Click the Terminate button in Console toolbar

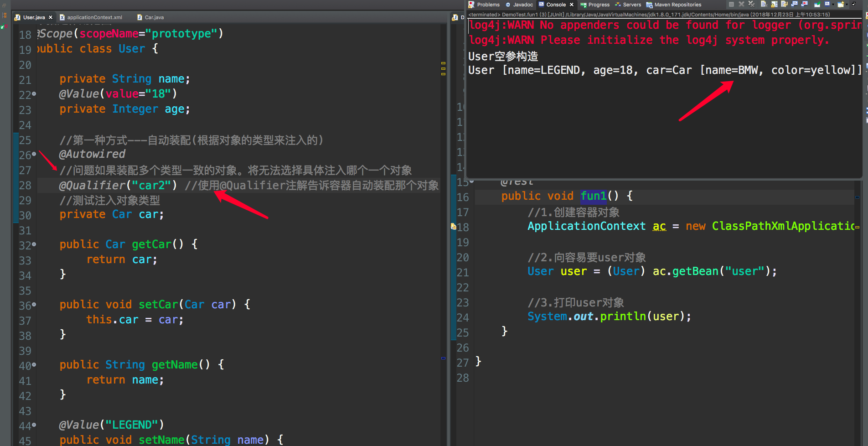(x=731, y=4)
